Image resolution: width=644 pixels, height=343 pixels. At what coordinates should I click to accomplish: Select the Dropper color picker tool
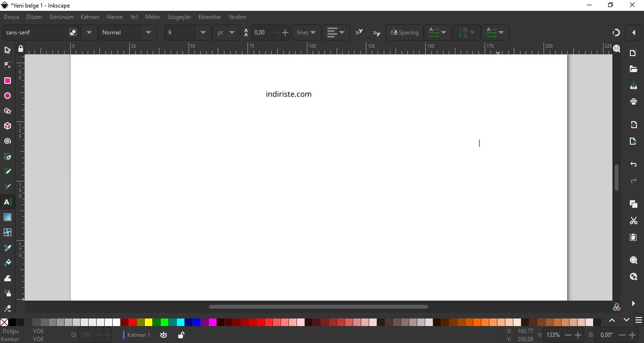(8, 247)
